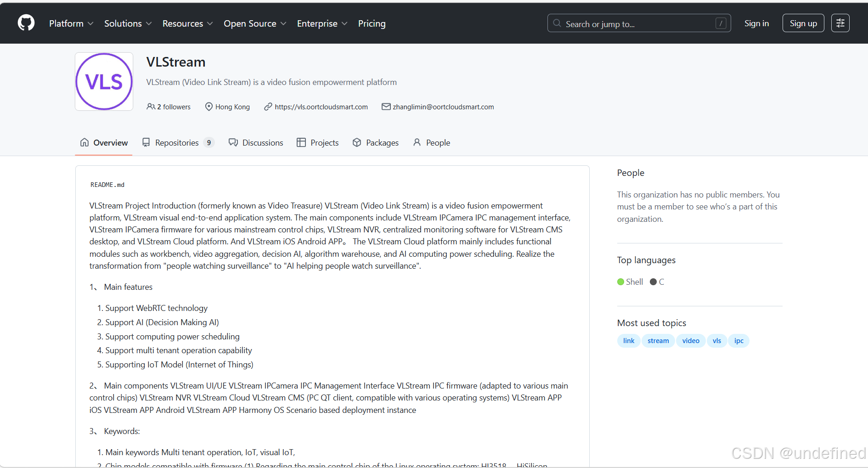
Task: Select the 'vls' topic tag
Action: (717, 341)
